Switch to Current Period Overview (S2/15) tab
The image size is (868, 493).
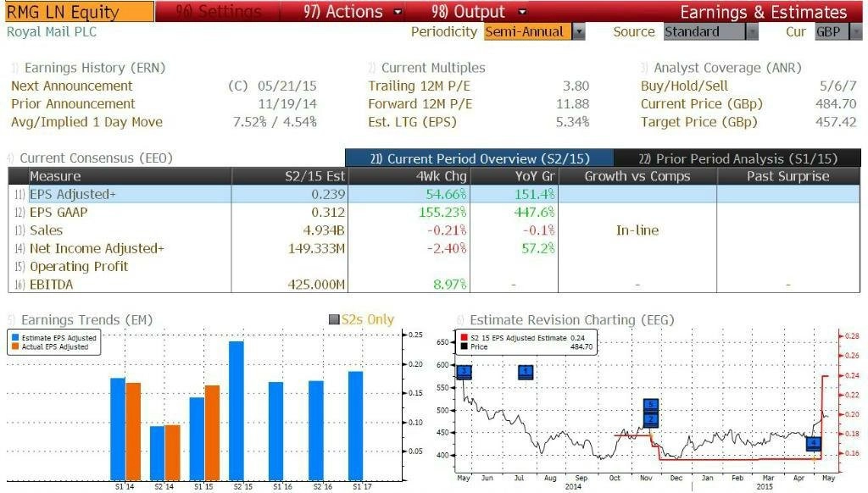[480, 158]
